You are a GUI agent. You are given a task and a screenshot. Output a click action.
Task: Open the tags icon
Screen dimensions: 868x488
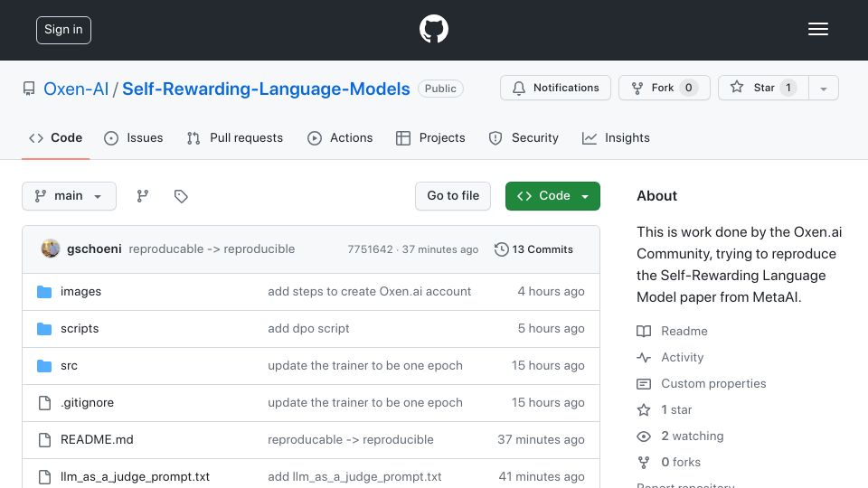click(181, 196)
